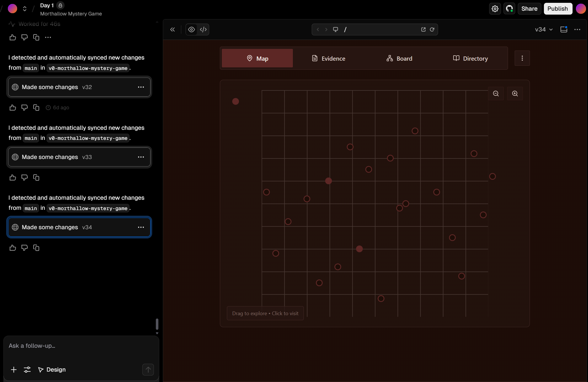Open the Directory tab
Viewport: 588px width, 382px height.
470,58
